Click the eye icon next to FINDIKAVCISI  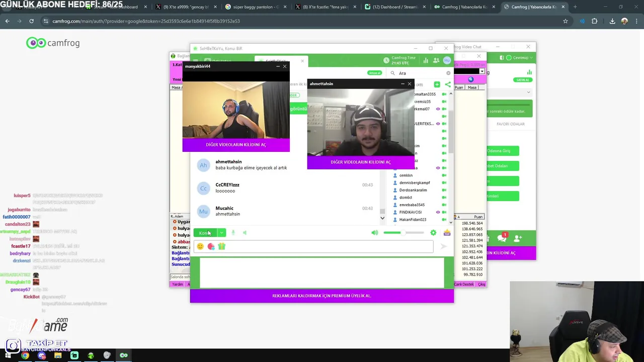438,212
